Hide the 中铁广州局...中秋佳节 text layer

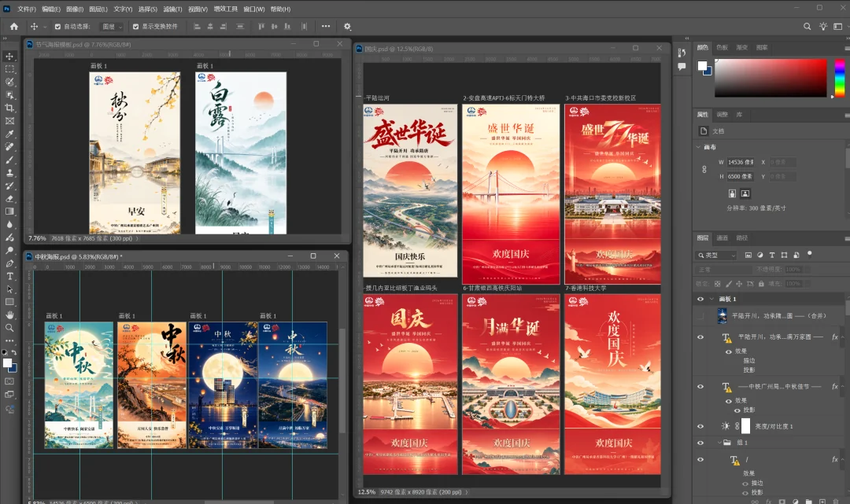pyautogui.click(x=700, y=387)
